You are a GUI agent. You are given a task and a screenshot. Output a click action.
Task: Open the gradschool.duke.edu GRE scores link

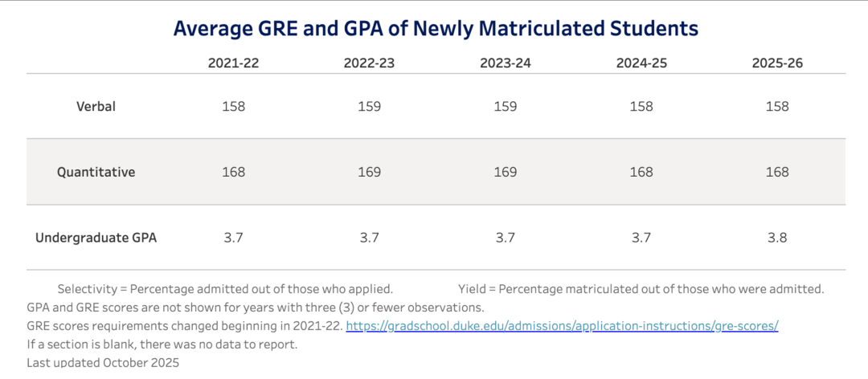(562, 327)
